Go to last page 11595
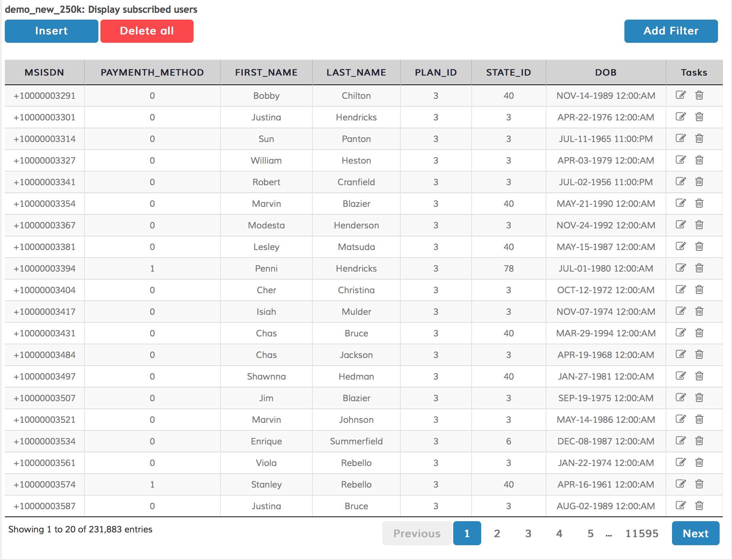This screenshot has width=732, height=560. pos(642,533)
